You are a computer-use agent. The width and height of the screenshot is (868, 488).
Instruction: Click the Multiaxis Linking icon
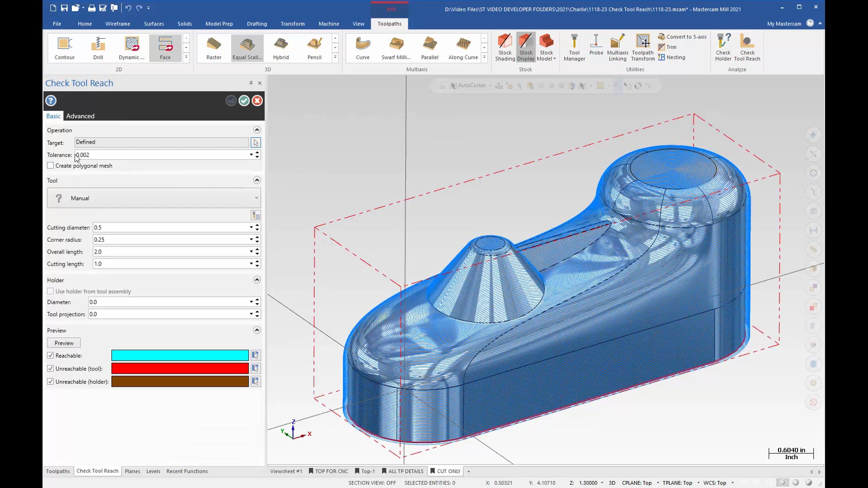[x=618, y=47]
